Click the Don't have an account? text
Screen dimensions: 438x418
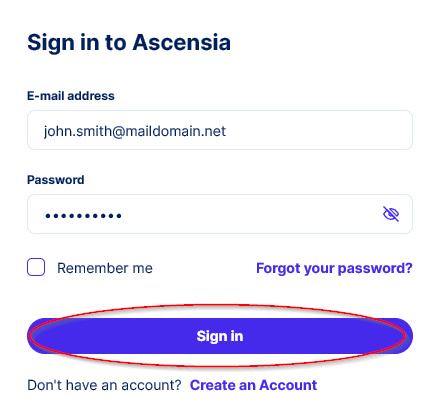104,385
